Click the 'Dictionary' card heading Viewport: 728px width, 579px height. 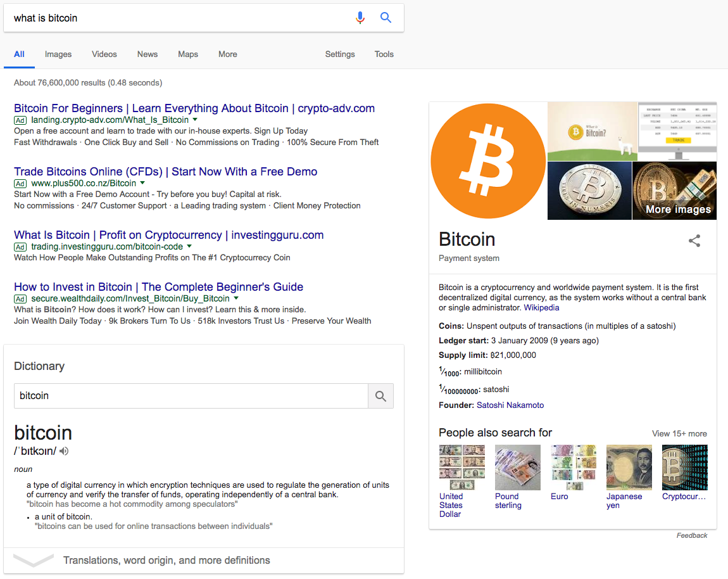click(39, 366)
